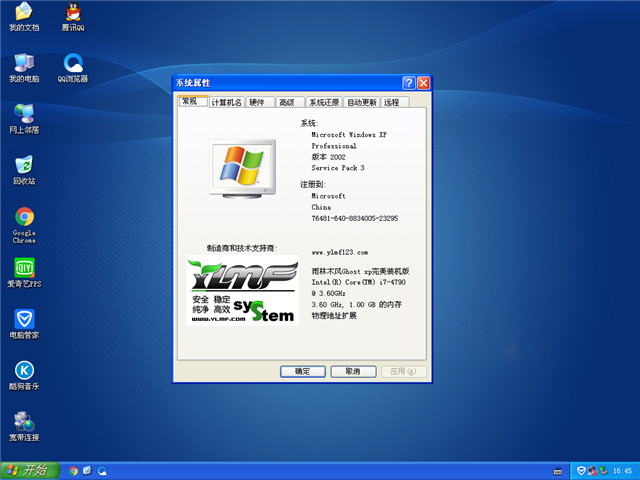Open the 爱奇艺PPS desktop icon
The image size is (640, 480).
pos(24,273)
